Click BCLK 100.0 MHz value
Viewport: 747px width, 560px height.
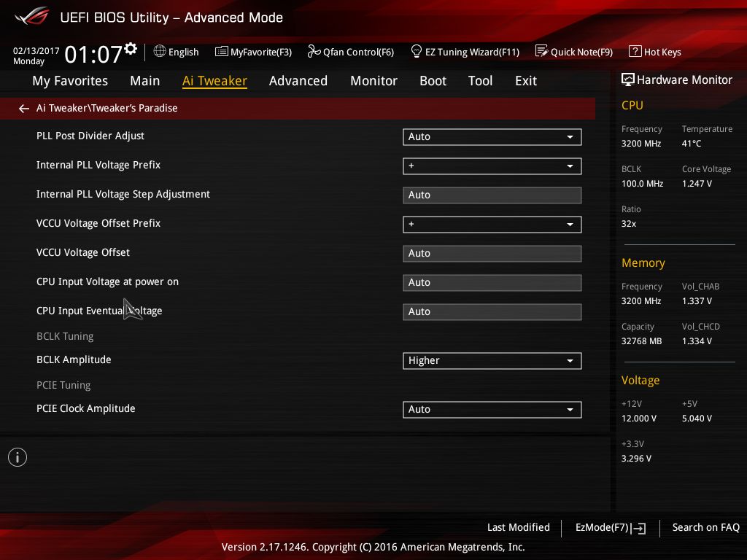(642, 184)
